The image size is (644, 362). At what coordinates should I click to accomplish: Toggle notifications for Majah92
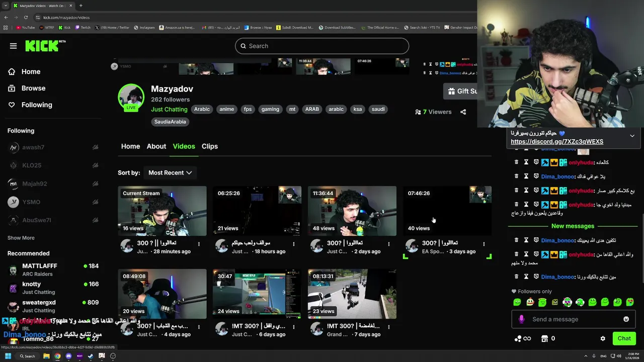95,184
